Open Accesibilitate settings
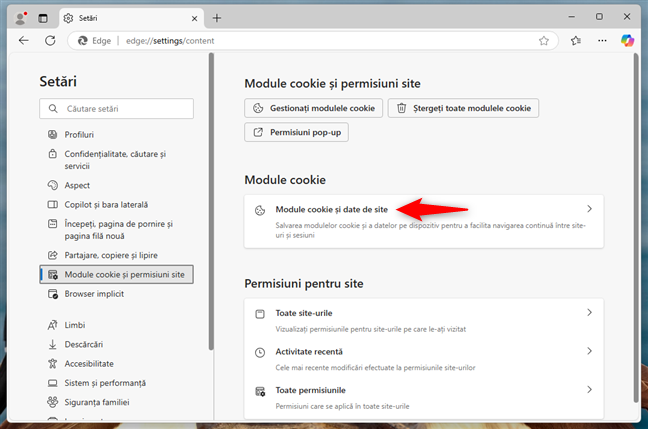This screenshot has width=648, height=429. click(x=117, y=364)
